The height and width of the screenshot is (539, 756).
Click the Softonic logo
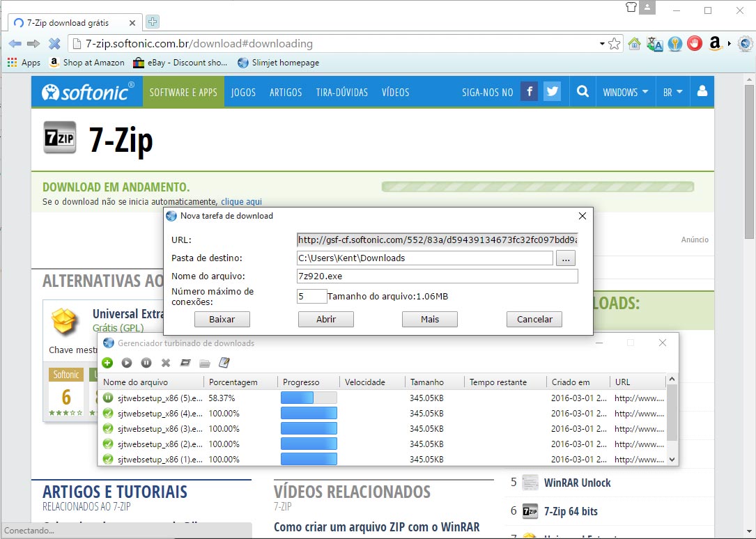[x=87, y=91]
